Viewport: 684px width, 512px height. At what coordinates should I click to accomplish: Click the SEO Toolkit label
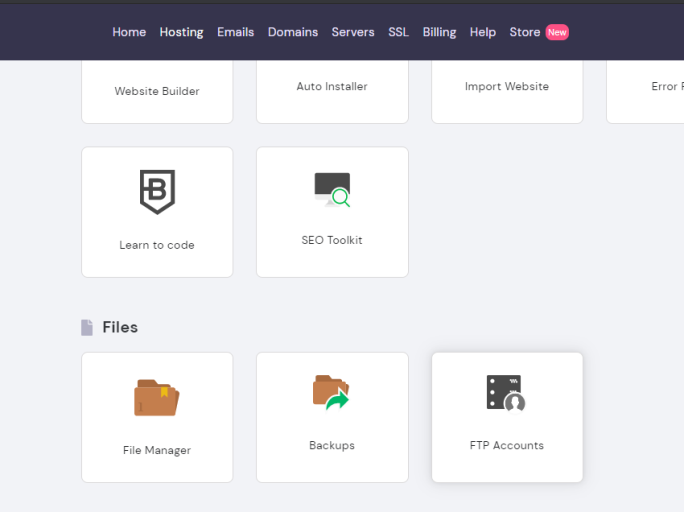[x=332, y=240]
